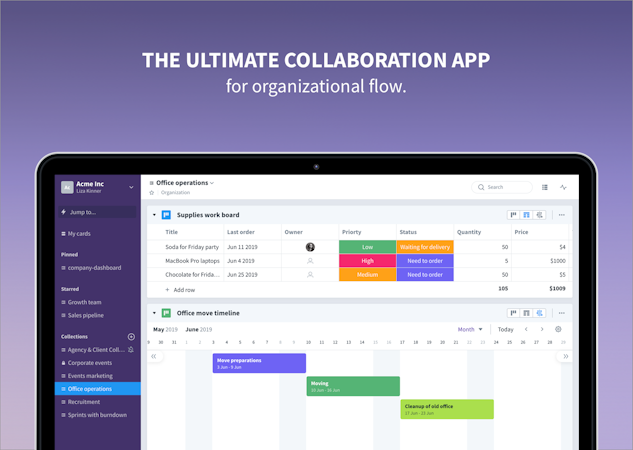Change the green Low priority cell
633x450 pixels.
click(367, 247)
